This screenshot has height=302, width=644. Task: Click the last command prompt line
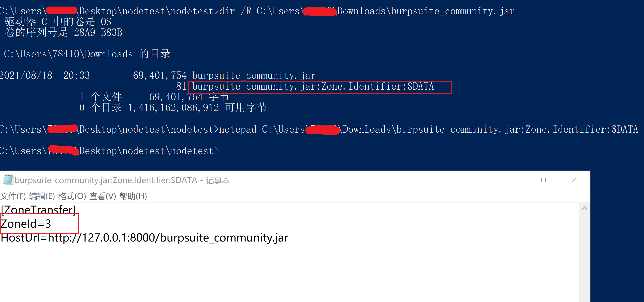point(110,151)
